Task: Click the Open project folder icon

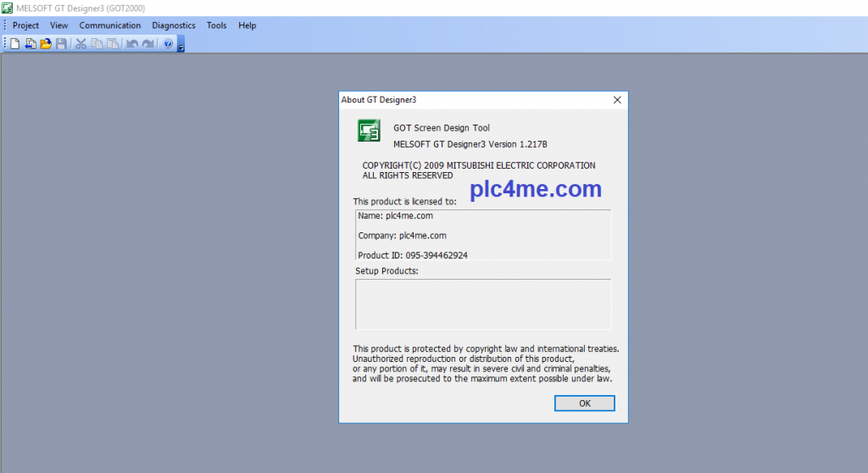Action: point(46,44)
